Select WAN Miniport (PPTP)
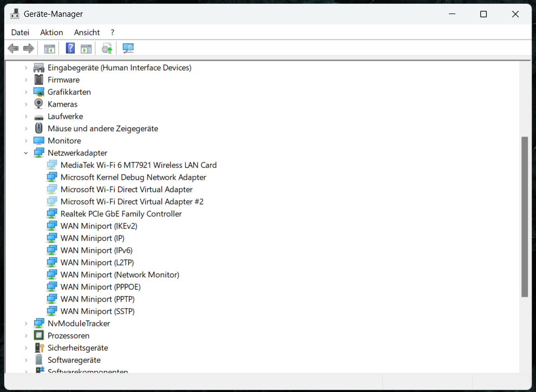Viewport: 536px width, 392px height. click(97, 299)
